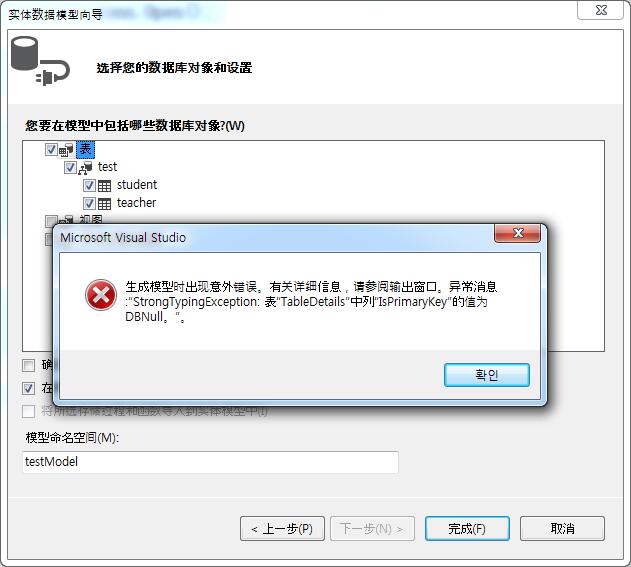Uncheck the teacher table checkbox
The width and height of the screenshot is (631, 567).
click(89, 203)
